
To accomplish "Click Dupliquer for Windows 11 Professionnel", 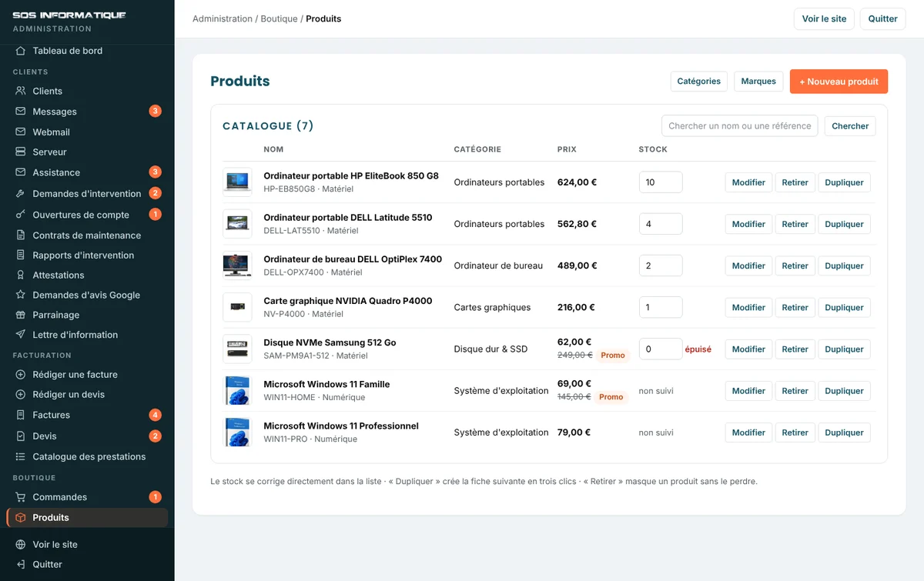I will coord(844,432).
